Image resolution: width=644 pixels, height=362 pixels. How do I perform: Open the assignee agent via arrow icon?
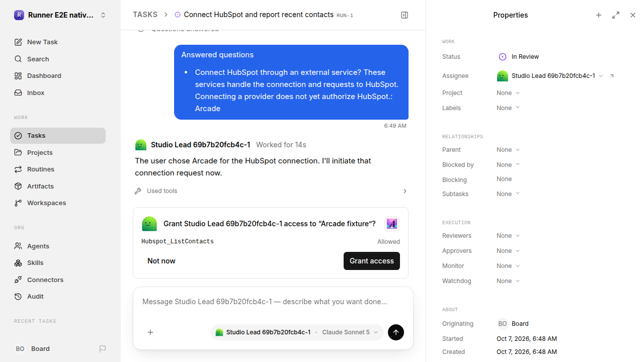coord(612,76)
